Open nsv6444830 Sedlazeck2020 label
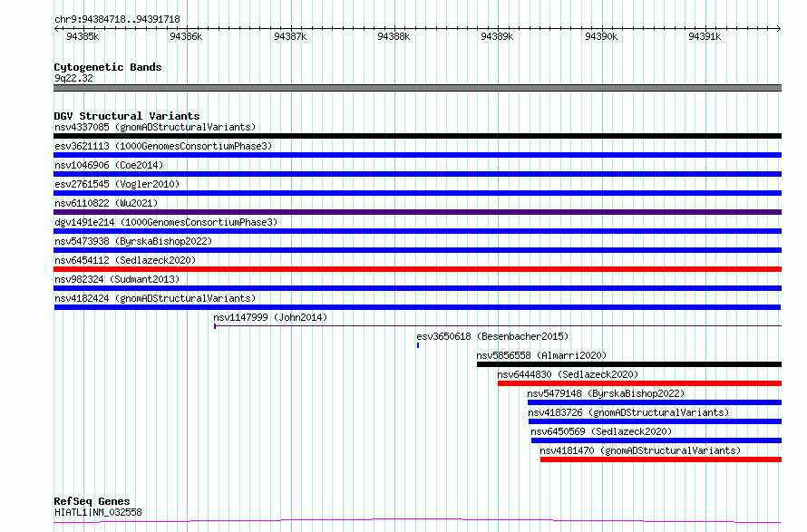Image resolution: width=807 pixels, height=532 pixels. click(x=568, y=374)
